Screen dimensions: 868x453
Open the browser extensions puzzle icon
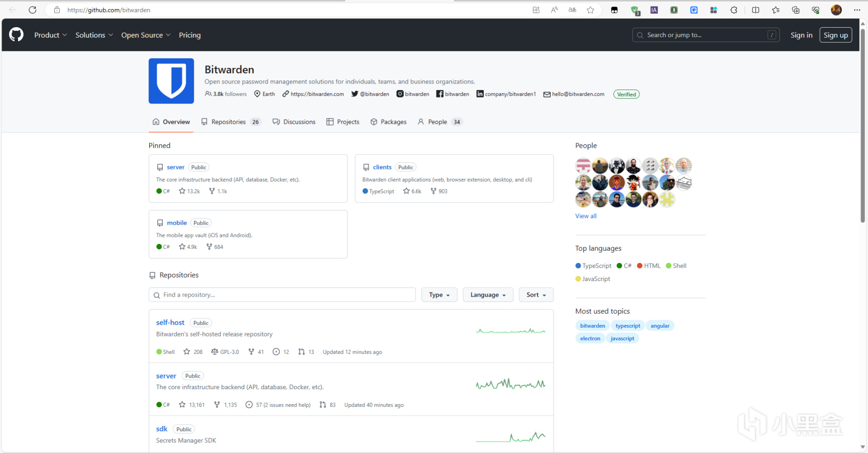click(x=734, y=10)
